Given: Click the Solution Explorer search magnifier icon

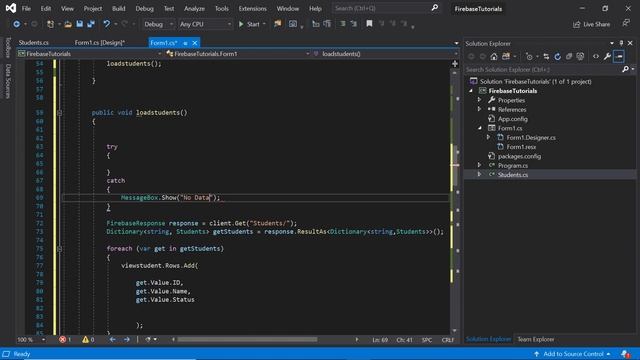Looking at the screenshot, I should (x=625, y=69).
